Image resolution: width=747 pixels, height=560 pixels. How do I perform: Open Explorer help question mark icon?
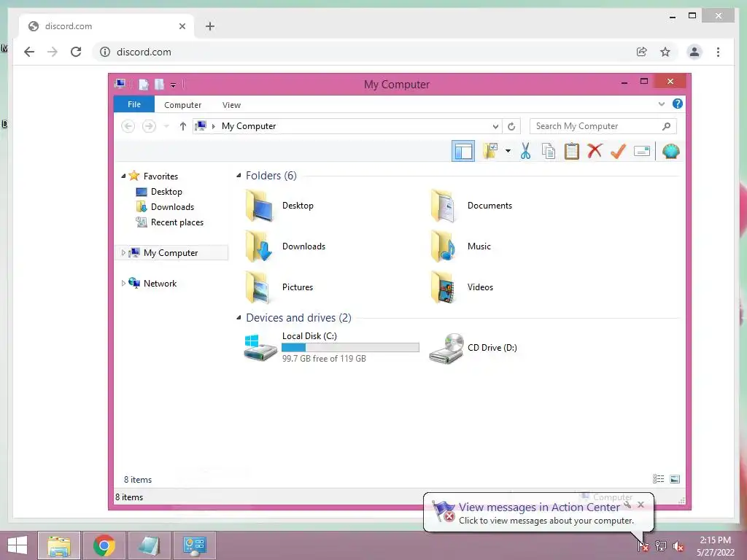pos(678,104)
